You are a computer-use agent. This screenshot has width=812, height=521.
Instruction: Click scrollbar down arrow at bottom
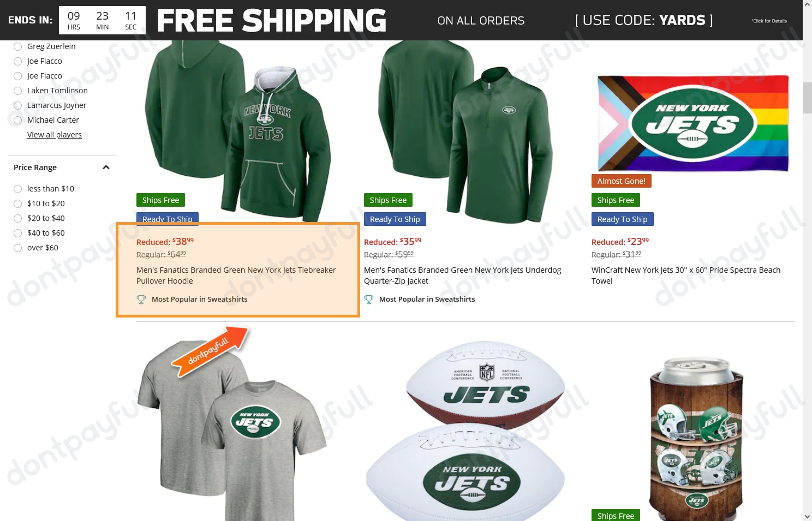pyautogui.click(x=807, y=516)
